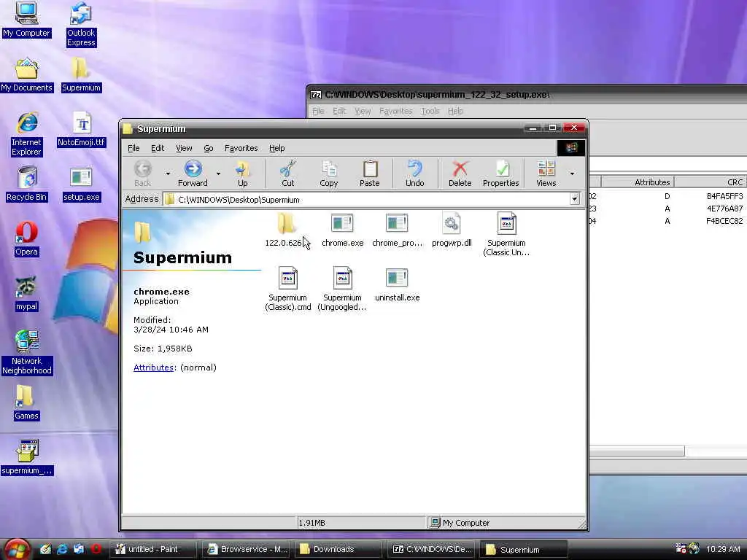The height and width of the screenshot is (560, 747).
Task: Open the Edit menu in Supermium window
Action: point(158,148)
